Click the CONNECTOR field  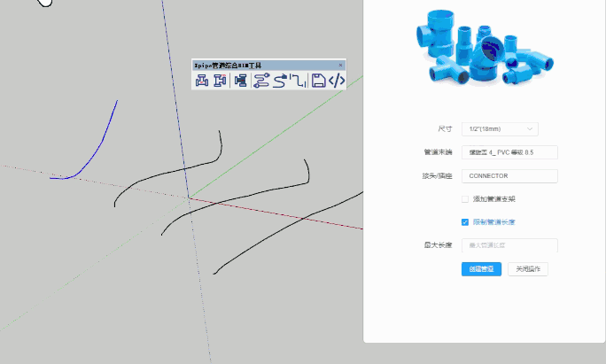509,175
